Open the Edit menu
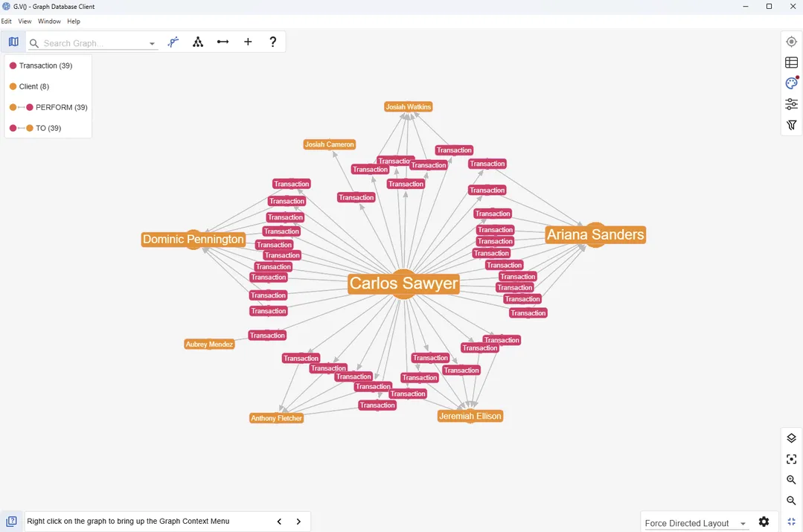The width and height of the screenshot is (803, 532). (6, 22)
